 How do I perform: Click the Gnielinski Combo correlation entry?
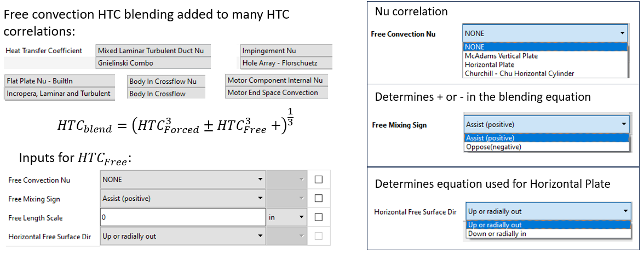click(x=153, y=63)
